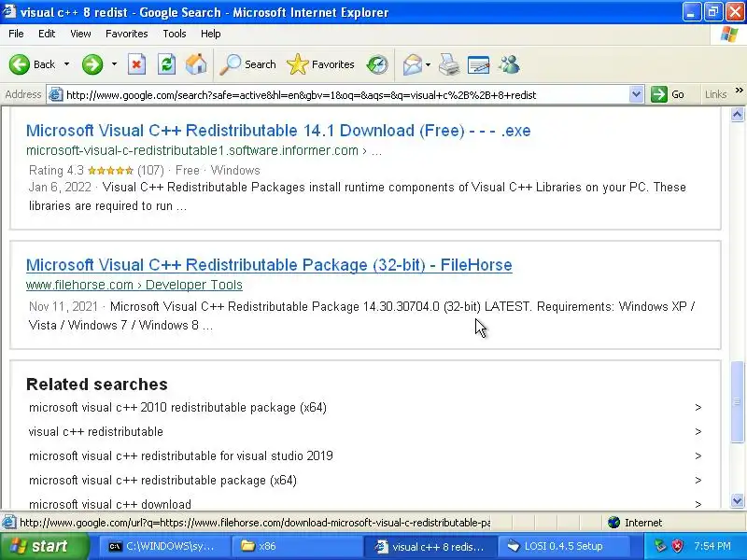
Task: Open the Edit menu
Action: pos(47,34)
